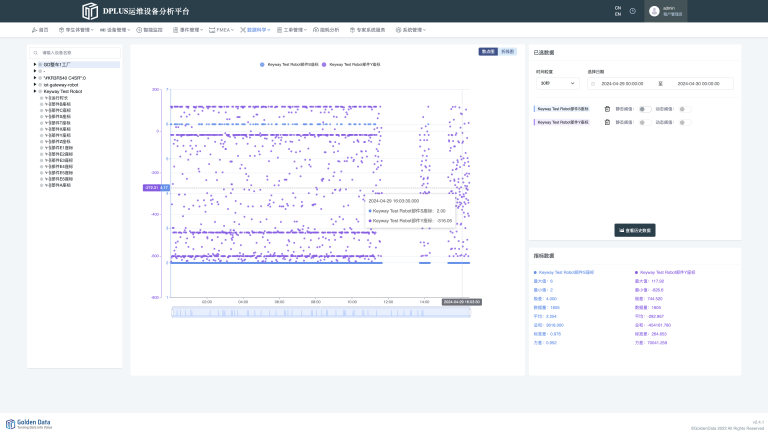Switch chart to line chart tab
This screenshot has width=768, height=432.
[508, 50]
